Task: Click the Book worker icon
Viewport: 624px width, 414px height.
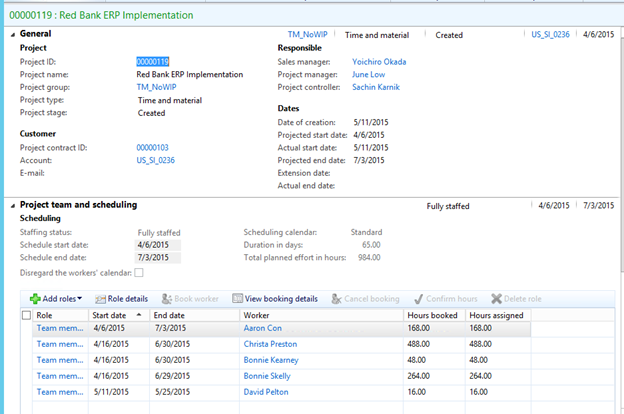Action: click(x=167, y=299)
